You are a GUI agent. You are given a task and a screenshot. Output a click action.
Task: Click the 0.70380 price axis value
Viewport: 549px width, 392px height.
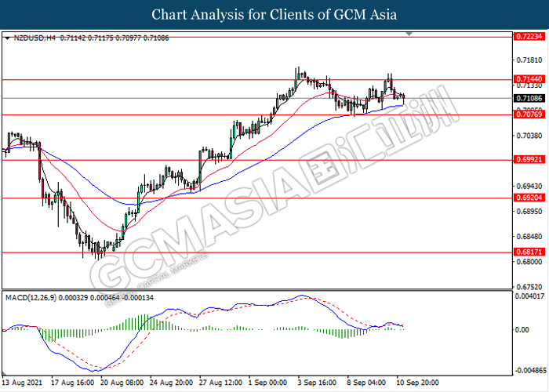click(529, 136)
